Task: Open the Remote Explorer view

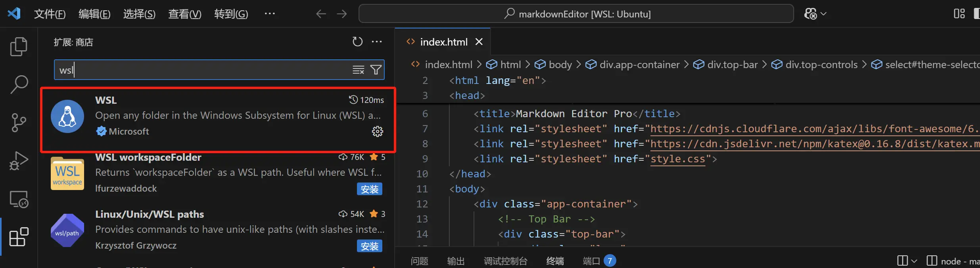Action: (x=19, y=199)
